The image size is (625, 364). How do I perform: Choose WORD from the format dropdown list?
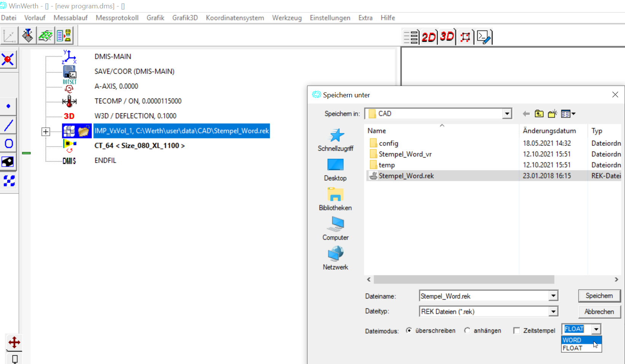point(581,340)
